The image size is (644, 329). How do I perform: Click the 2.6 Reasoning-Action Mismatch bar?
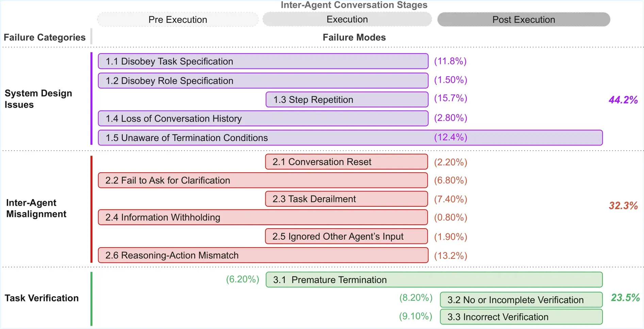point(263,255)
